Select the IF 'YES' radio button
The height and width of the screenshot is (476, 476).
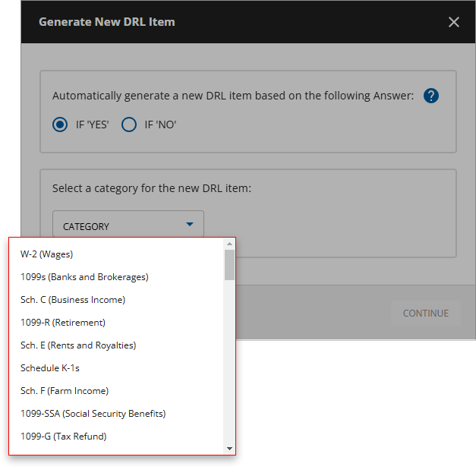click(x=60, y=125)
